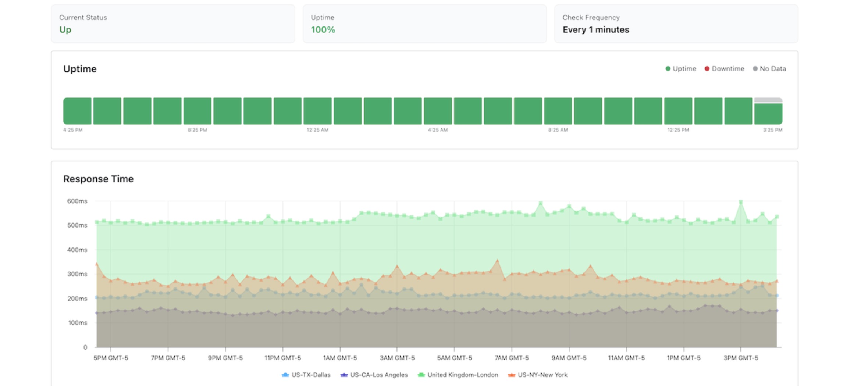This screenshot has width=868, height=386.
Task: Click the red Downtime legend dot
Action: pyautogui.click(x=707, y=69)
